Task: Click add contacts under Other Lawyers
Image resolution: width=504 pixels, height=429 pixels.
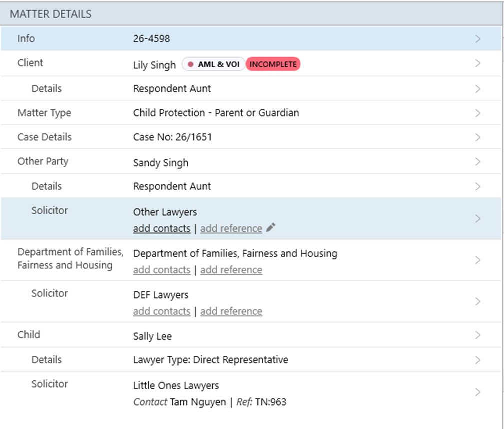Action: [x=161, y=228]
